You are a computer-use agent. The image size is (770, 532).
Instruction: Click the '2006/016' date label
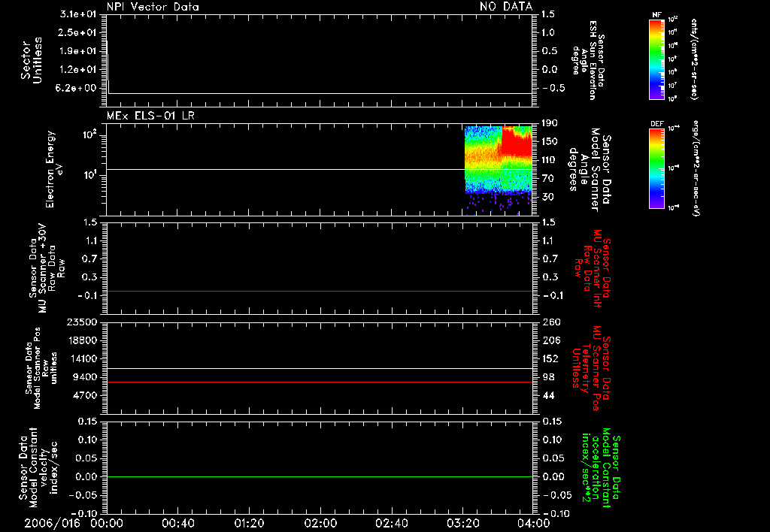pos(52,523)
